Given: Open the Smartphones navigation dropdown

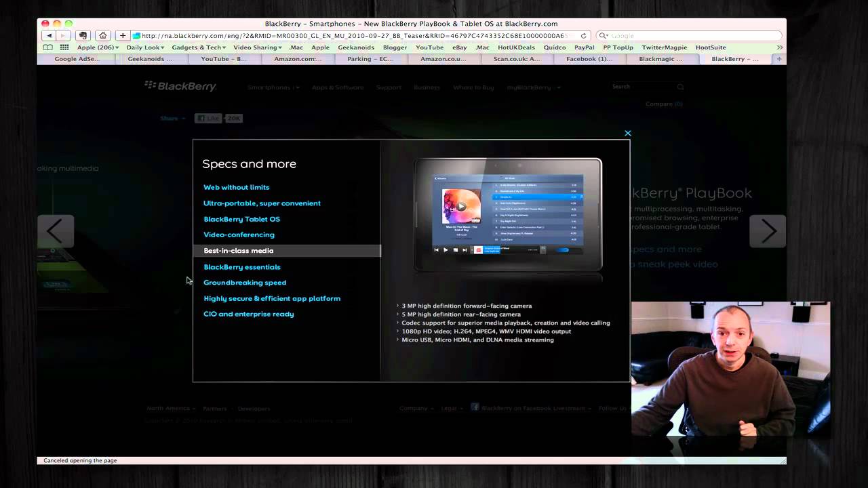Looking at the screenshot, I should click(x=273, y=87).
